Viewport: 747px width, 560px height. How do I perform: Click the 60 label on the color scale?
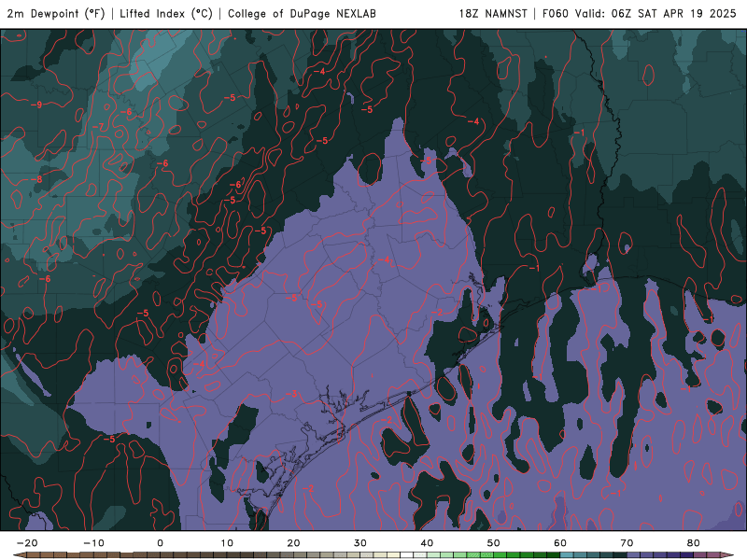[x=560, y=543]
